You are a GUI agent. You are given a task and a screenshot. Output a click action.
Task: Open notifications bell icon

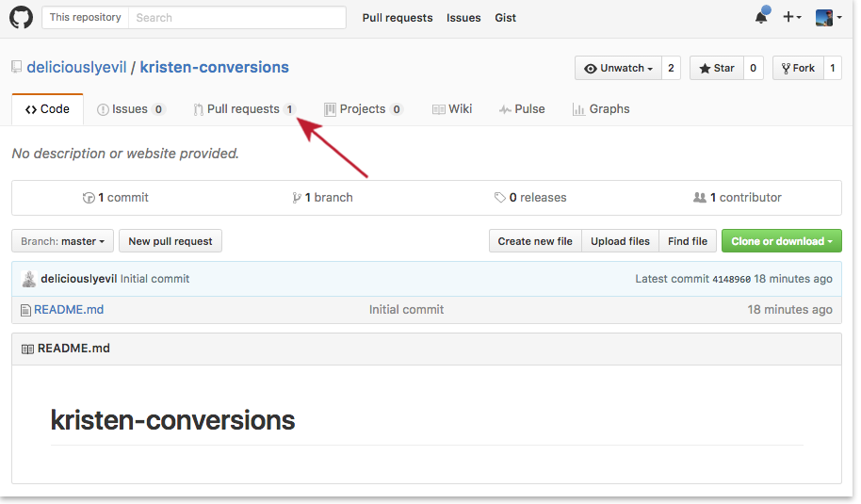(x=762, y=17)
